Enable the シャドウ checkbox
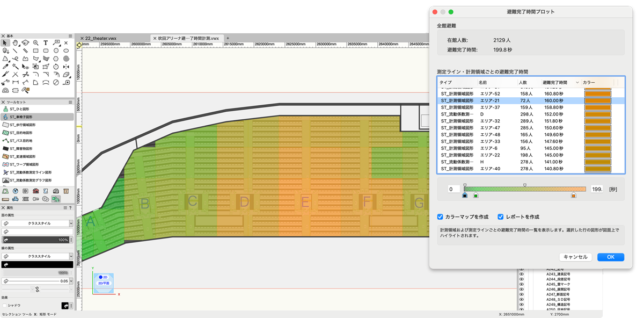This screenshot has width=644, height=318. click(5, 305)
